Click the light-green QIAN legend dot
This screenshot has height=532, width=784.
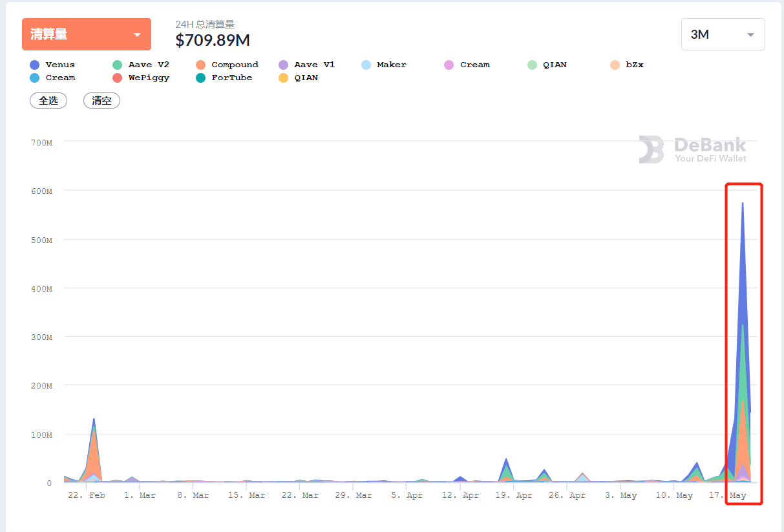click(x=532, y=65)
